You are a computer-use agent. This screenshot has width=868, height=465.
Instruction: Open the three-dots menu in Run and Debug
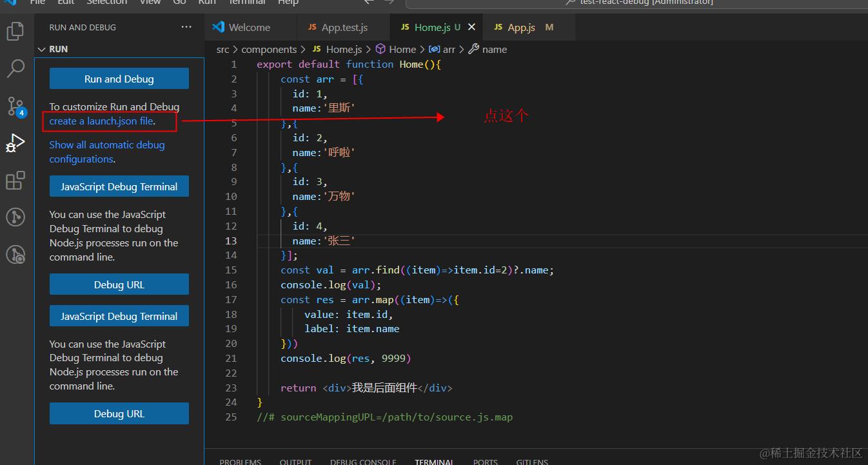tap(186, 27)
